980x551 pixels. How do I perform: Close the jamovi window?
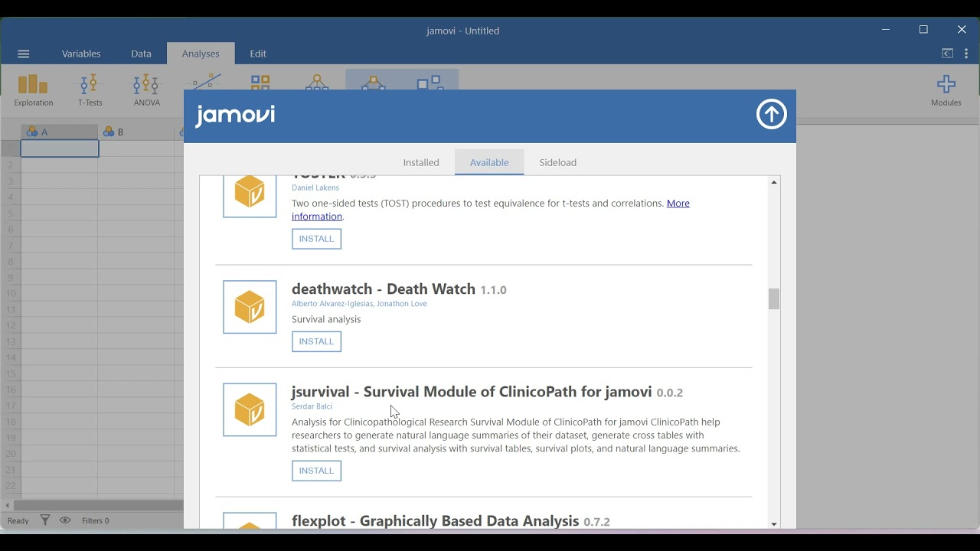962,30
